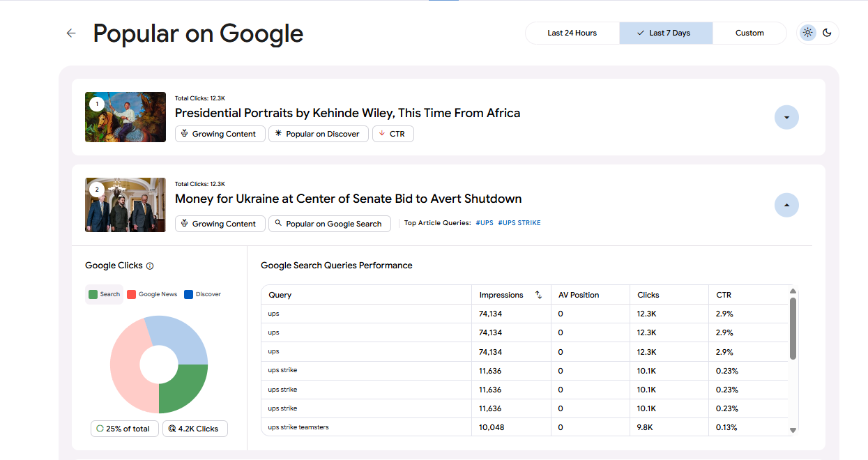The height and width of the screenshot is (460, 868).
Task: Click the queries table scrollbar thumb
Action: coord(793,329)
